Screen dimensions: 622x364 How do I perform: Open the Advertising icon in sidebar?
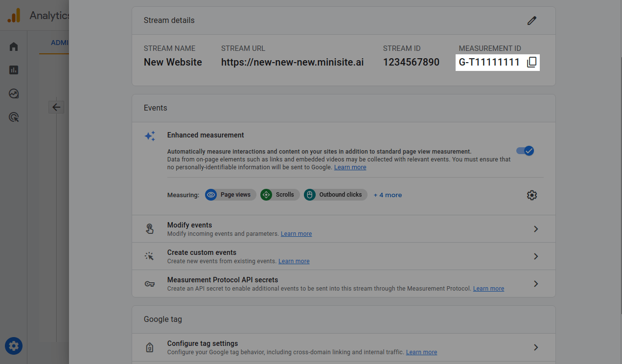[14, 117]
